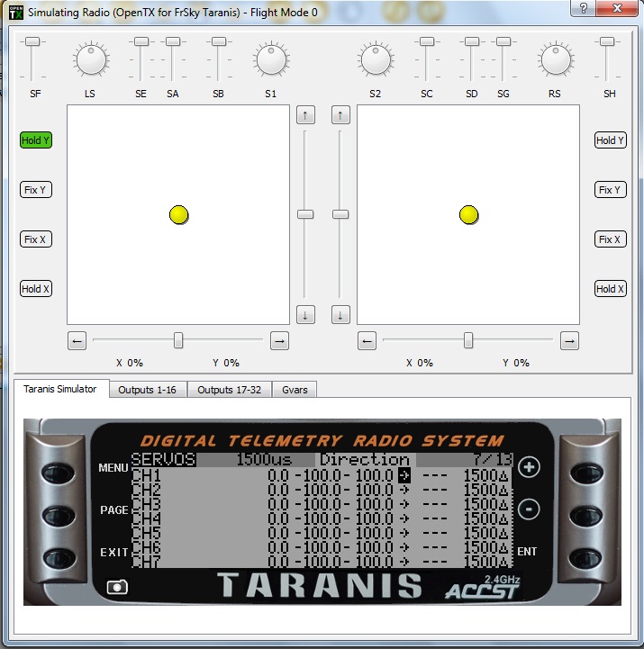The width and height of the screenshot is (644, 649).
Task: Push the EXIT hardware button on the radio
Action: point(59,558)
